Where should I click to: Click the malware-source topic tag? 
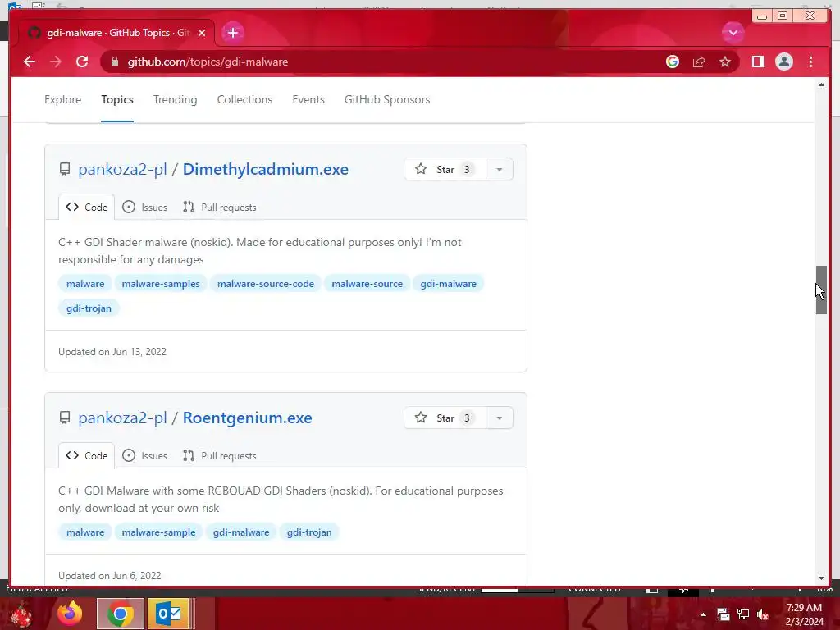pos(367,284)
